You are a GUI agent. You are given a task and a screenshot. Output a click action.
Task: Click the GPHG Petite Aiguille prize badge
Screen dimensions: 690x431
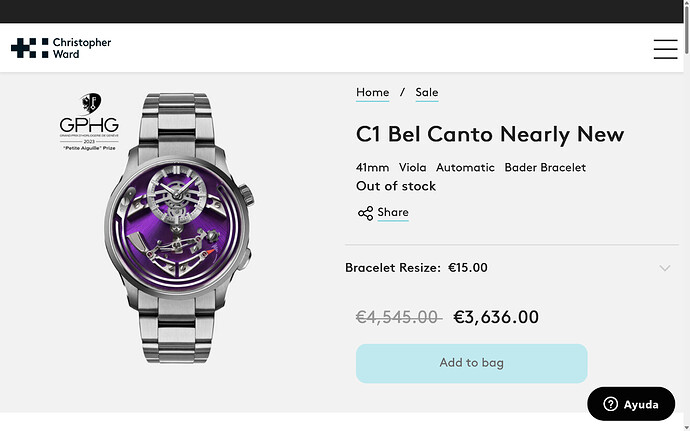tap(89, 122)
